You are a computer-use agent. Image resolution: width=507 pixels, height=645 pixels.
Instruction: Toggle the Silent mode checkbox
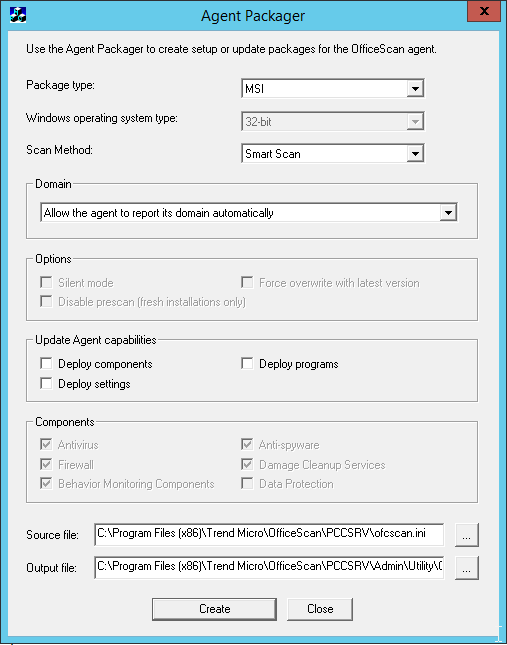tap(46, 283)
